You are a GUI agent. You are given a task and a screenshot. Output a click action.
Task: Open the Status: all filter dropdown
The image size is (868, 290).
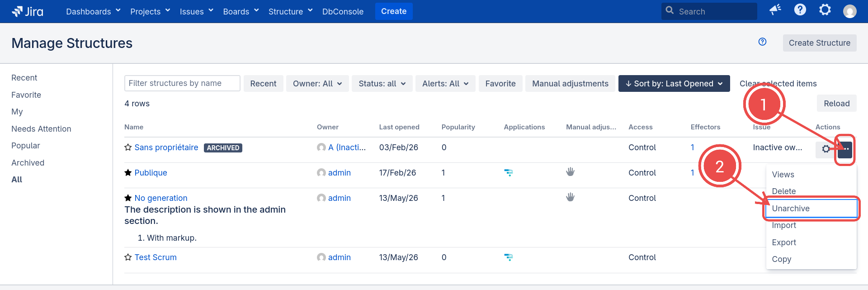tap(382, 84)
